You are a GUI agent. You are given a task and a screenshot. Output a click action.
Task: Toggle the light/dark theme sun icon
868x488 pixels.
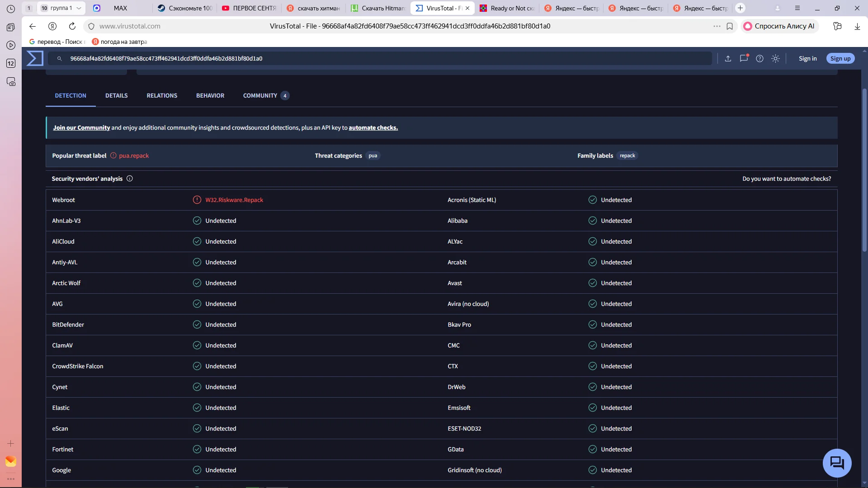tap(775, 58)
